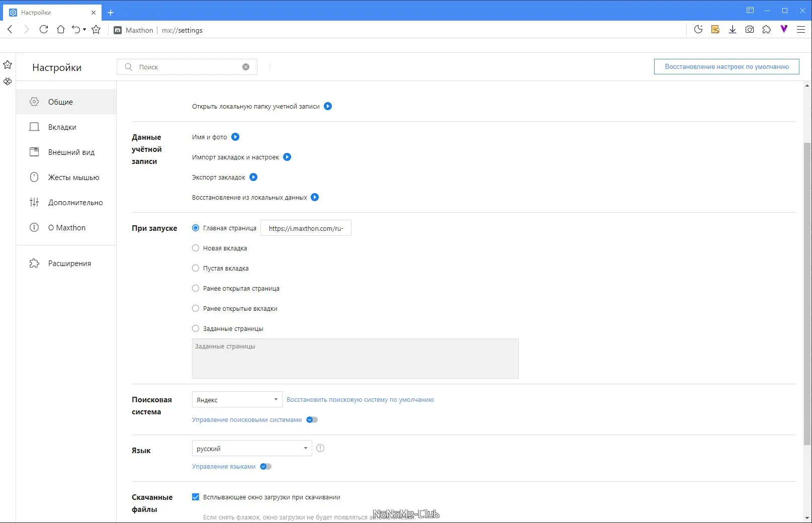Click the mx://settings address bar
The width and height of the screenshot is (812, 523).
[182, 30]
